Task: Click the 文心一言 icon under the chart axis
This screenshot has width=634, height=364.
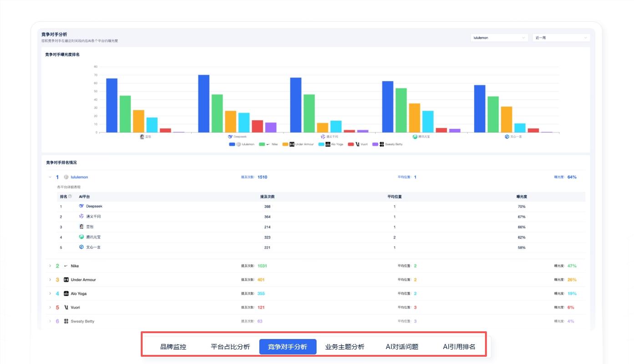Action: (507, 136)
